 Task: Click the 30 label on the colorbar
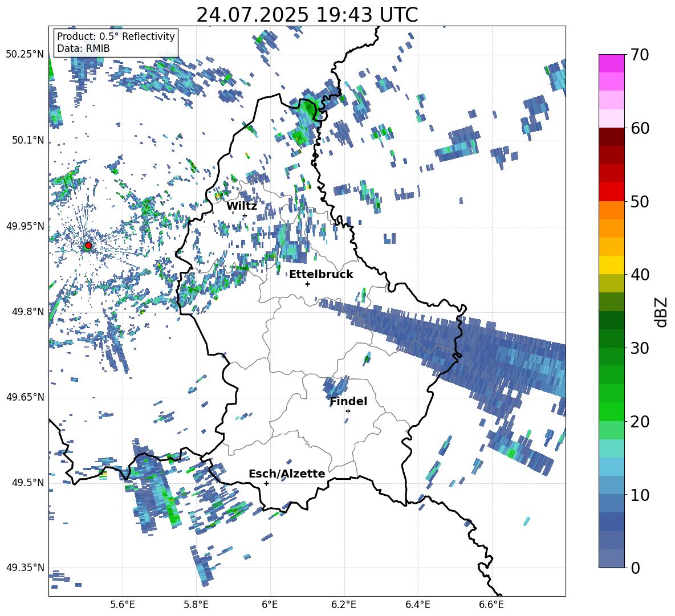pos(640,348)
